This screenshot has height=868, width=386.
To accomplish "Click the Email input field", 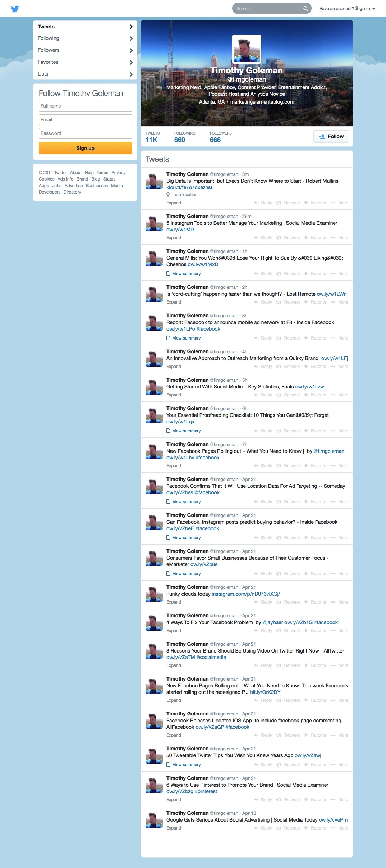I will coord(86,120).
